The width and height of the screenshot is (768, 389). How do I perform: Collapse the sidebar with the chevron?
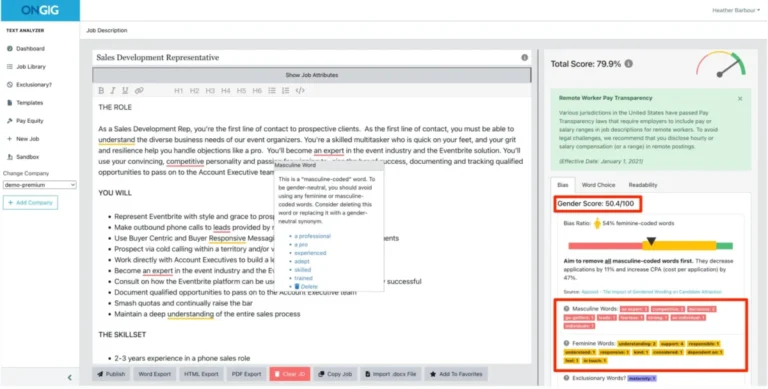(70, 377)
